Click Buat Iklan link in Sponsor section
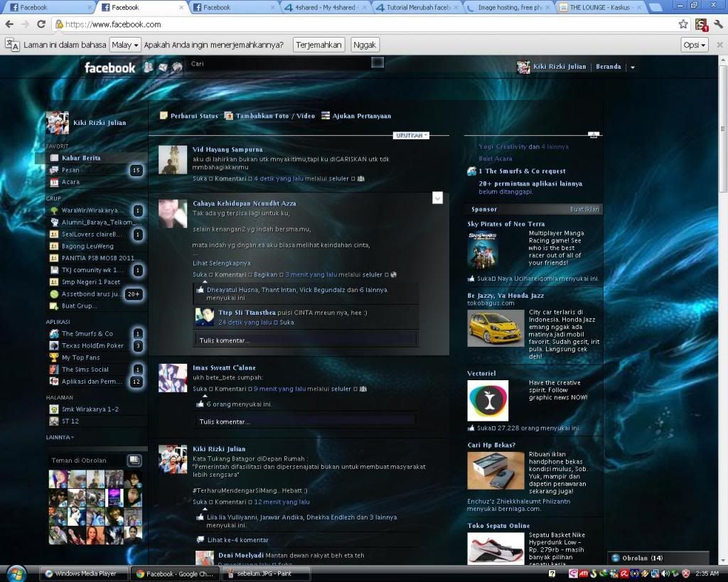This screenshot has height=582, width=728. [584, 210]
